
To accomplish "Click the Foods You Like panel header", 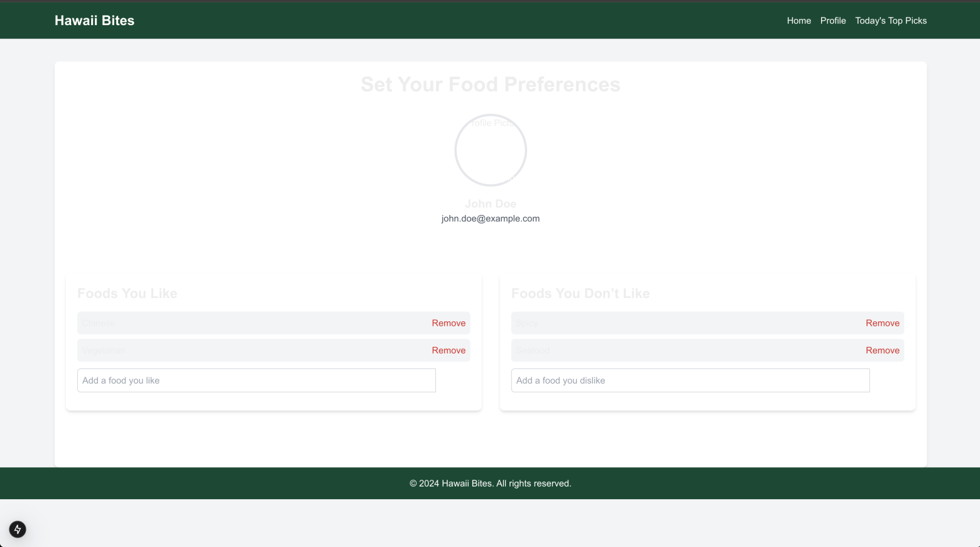I will (x=127, y=293).
